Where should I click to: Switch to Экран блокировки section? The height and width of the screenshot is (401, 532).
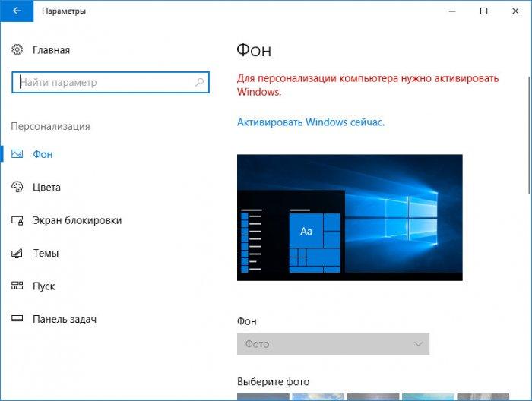point(77,220)
